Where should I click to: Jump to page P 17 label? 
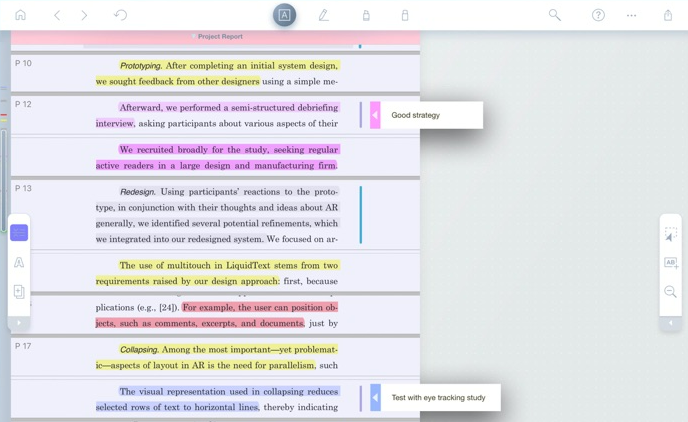tap(23, 346)
